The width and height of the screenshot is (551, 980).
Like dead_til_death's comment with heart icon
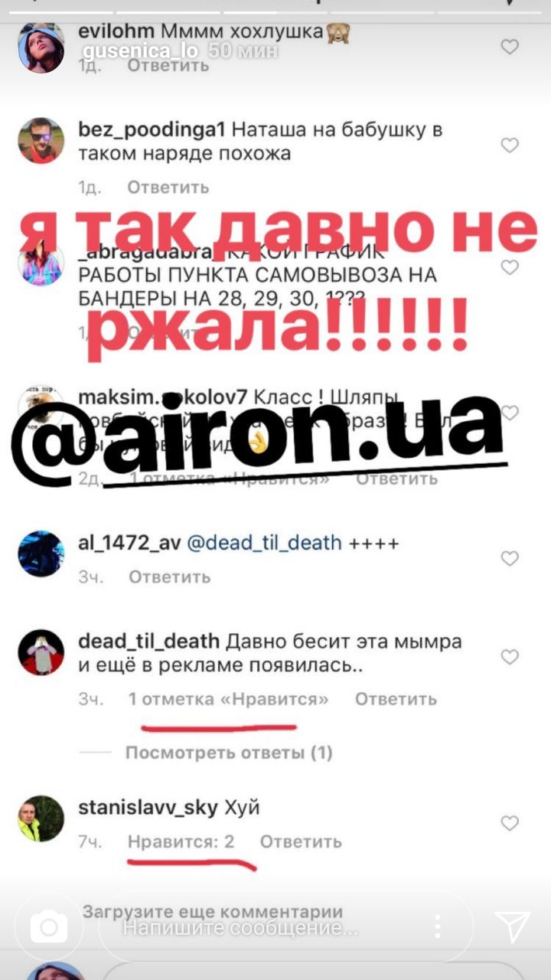coord(510,656)
